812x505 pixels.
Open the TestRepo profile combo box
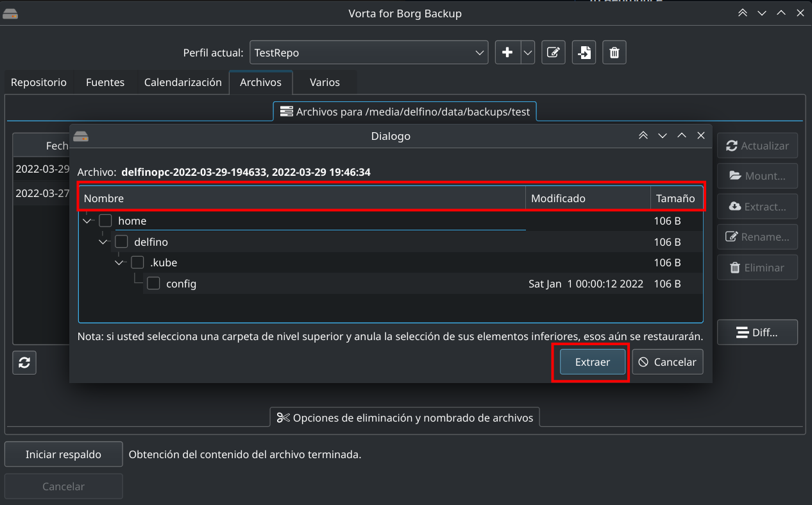[369, 53]
